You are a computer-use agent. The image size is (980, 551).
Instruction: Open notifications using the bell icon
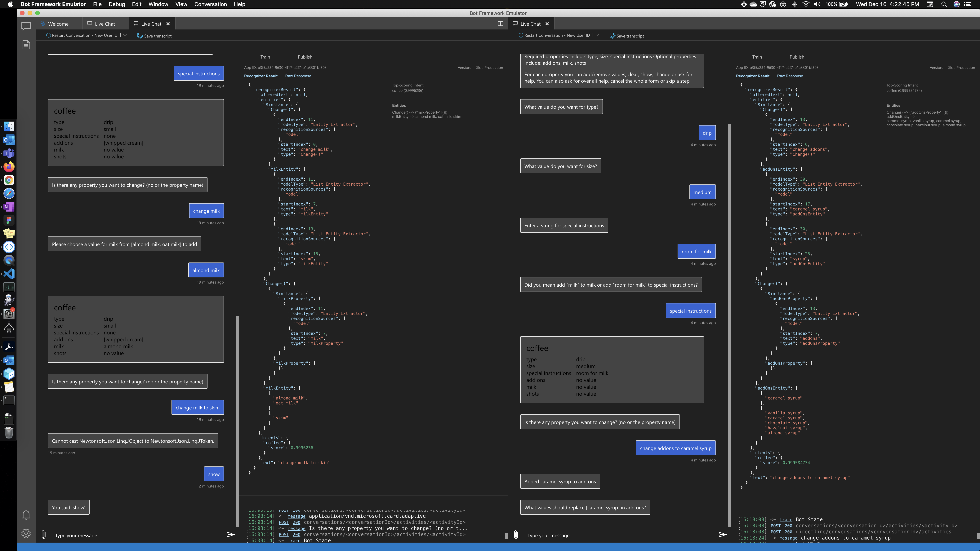(26, 514)
